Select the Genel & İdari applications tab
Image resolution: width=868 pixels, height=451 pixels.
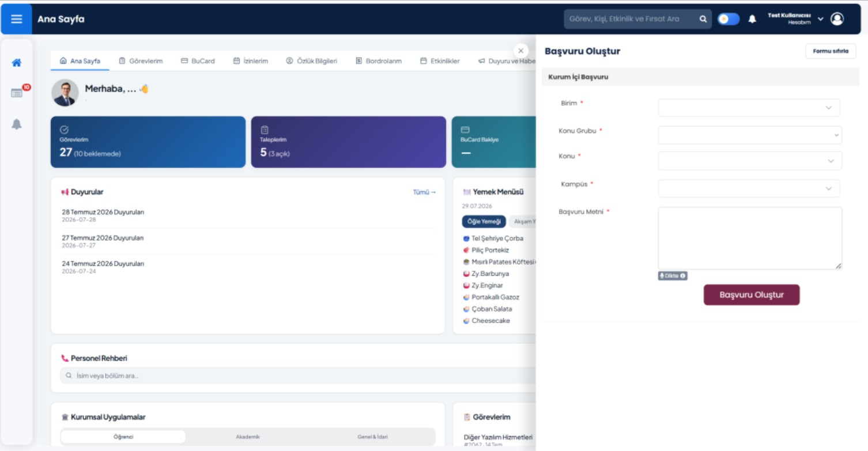pyautogui.click(x=372, y=437)
